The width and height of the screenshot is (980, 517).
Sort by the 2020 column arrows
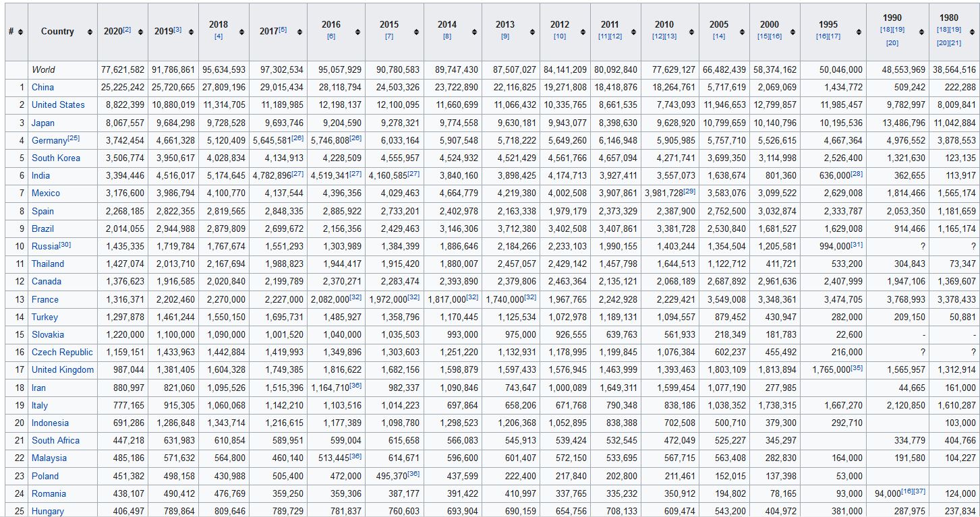[x=140, y=32]
